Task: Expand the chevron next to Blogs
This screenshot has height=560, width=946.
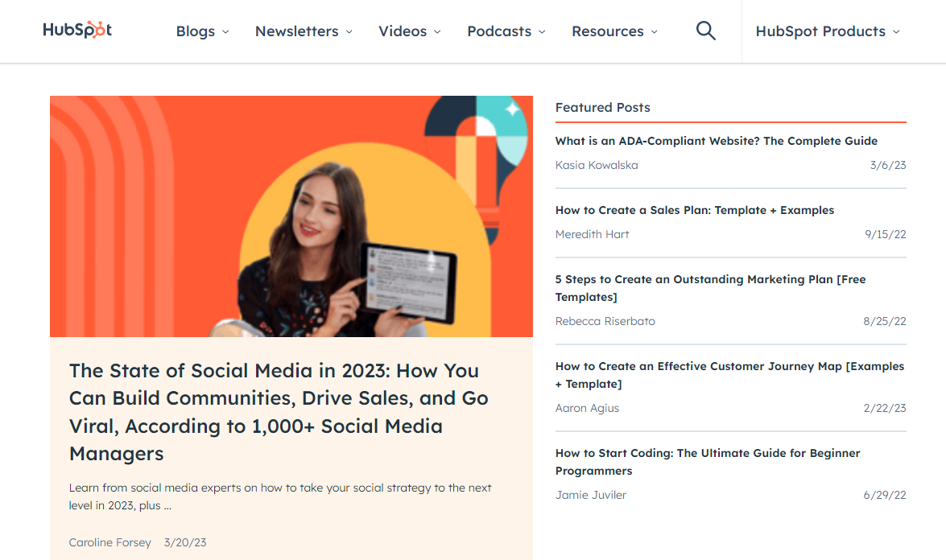Action: (x=225, y=32)
